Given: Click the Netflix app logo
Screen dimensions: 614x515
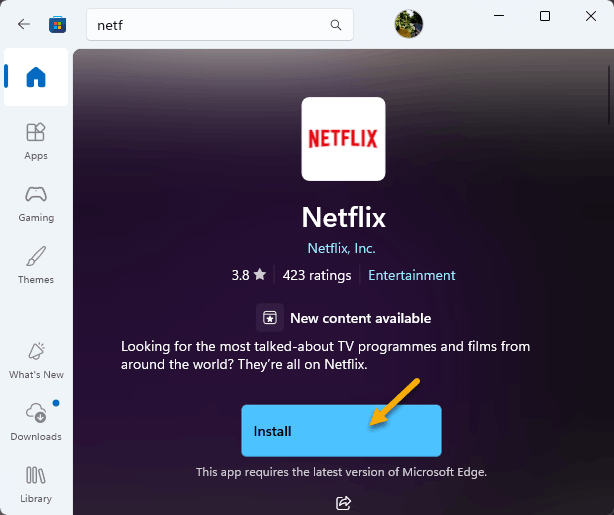Looking at the screenshot, I should [343, 139].
